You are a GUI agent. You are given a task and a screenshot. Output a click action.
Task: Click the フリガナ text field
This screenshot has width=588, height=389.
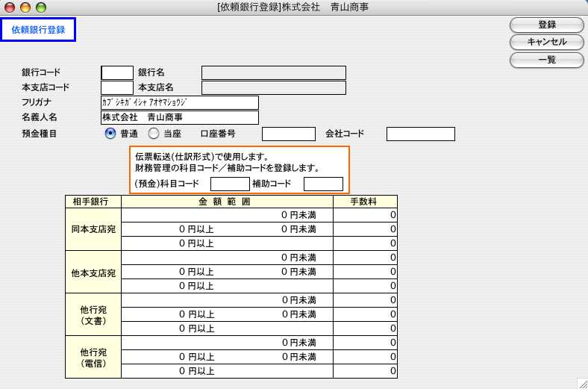[x=179, y=102]
